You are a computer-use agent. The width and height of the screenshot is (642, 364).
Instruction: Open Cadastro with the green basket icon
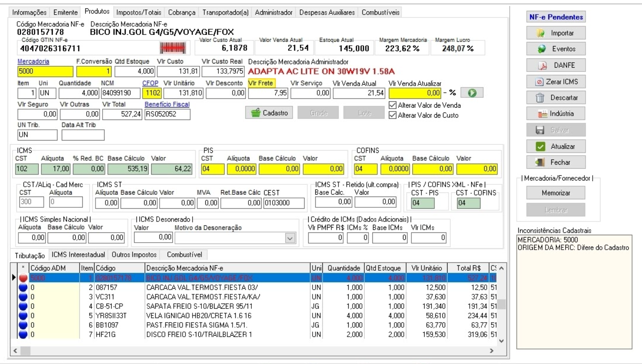pos(269,113)
